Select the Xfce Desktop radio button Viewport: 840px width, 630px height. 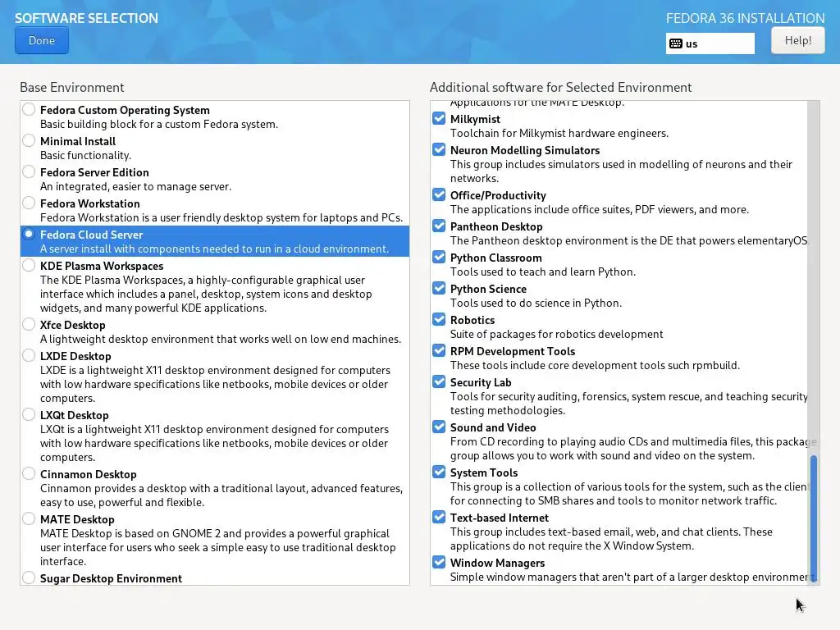(29, 324)
